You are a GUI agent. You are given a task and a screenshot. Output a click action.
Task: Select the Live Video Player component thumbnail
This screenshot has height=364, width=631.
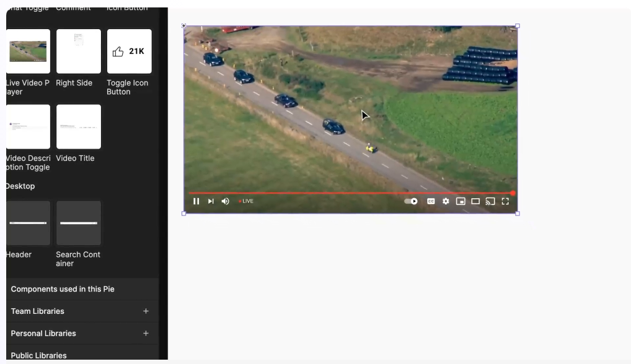[28, 51]
